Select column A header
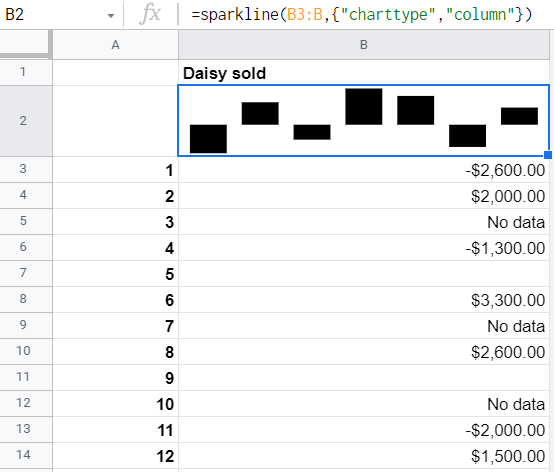 pyautogui.click(x=116, y=45)
